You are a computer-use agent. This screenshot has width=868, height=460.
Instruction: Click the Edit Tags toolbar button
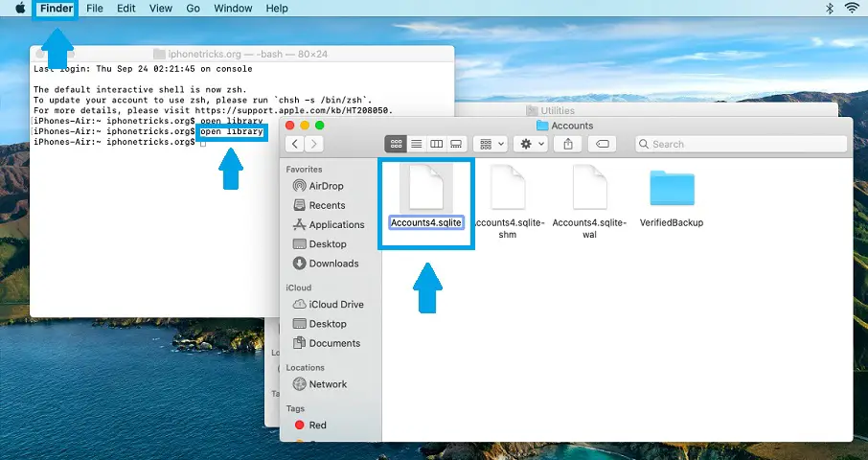(603, 144)
